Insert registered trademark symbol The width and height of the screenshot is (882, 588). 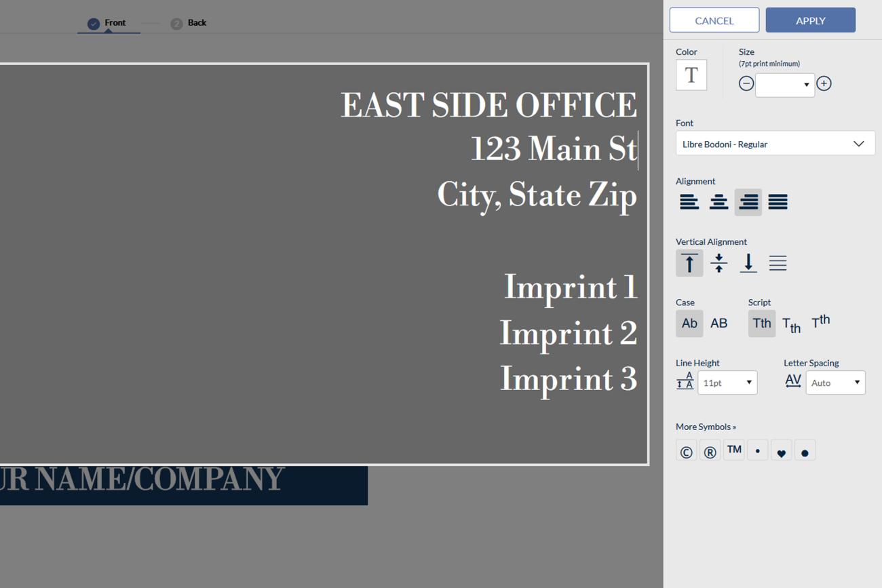pos(710,451)
